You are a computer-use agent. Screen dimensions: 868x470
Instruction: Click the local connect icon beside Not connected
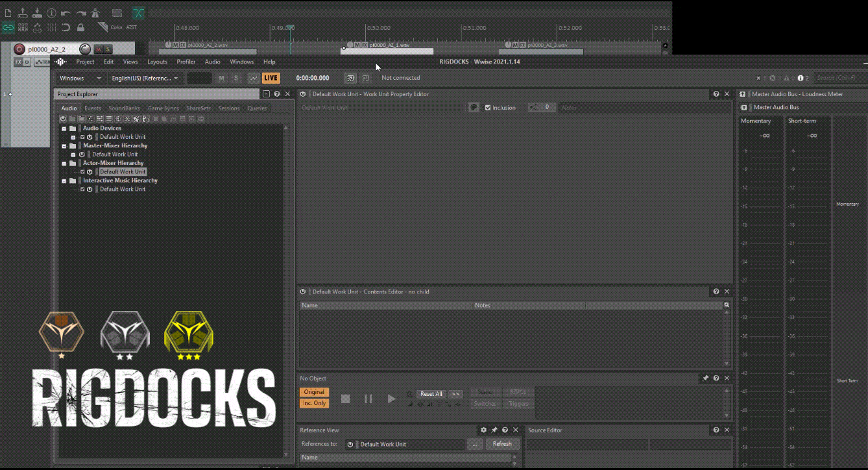point(365,78)
